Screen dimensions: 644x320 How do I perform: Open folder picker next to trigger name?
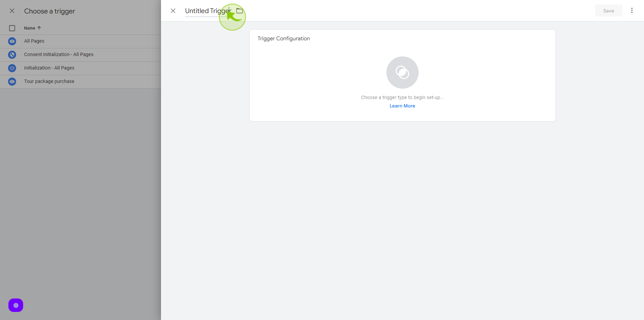click(x=239, y=11)
